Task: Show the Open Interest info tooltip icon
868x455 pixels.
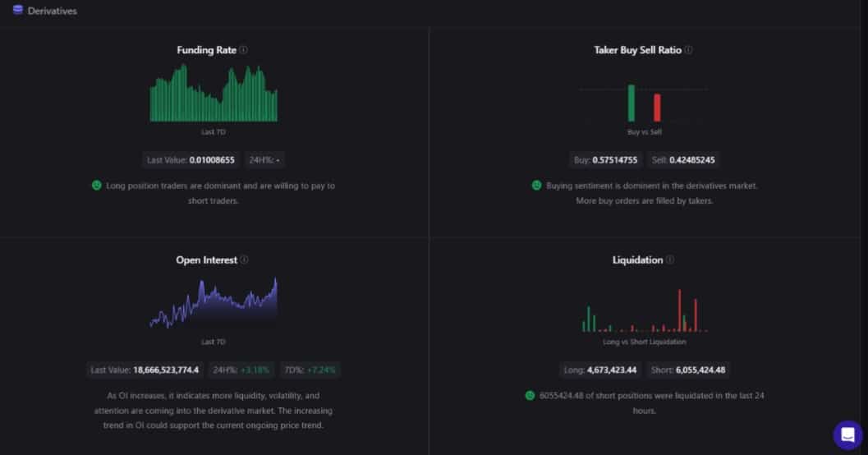Action: click(x=245, y=260)
